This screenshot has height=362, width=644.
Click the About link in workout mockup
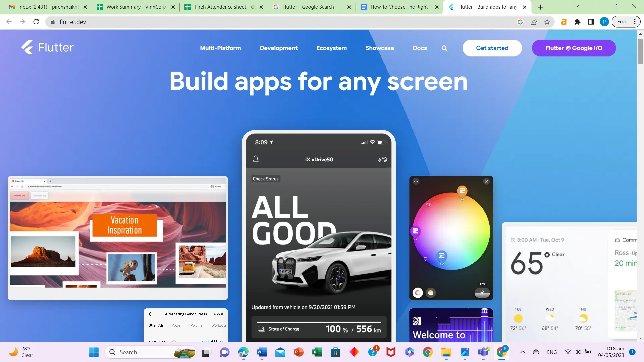point(218,314)
